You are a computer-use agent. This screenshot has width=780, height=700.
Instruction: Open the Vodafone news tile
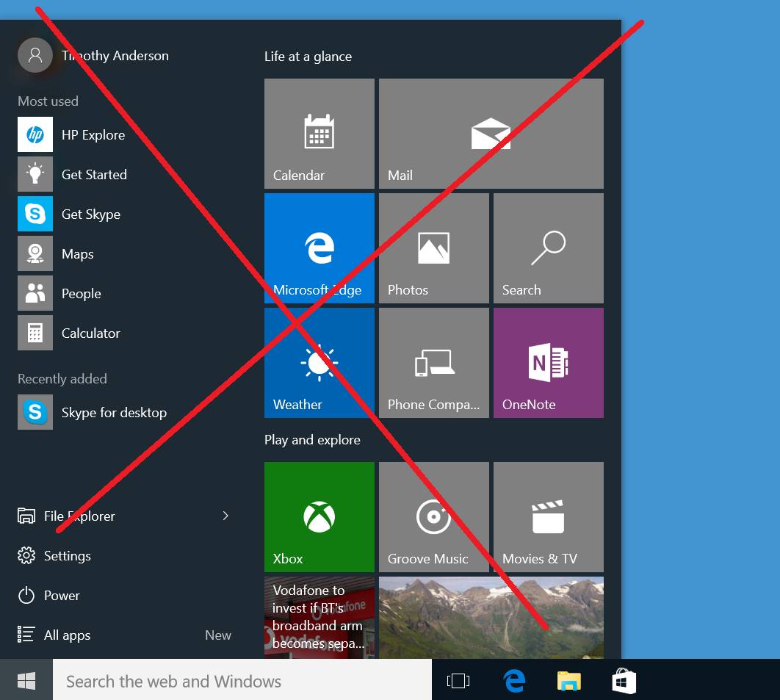pyautogui.click(x=319, y=618)
